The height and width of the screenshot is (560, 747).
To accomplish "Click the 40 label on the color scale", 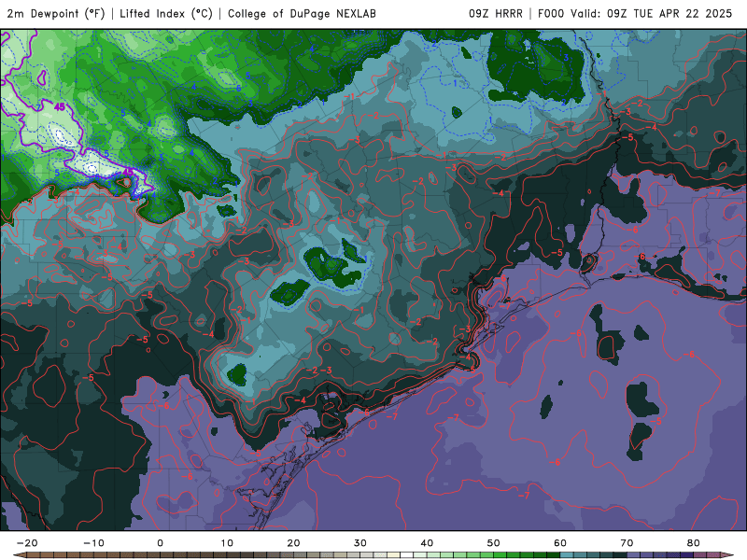I will click(x=427, y=543).
